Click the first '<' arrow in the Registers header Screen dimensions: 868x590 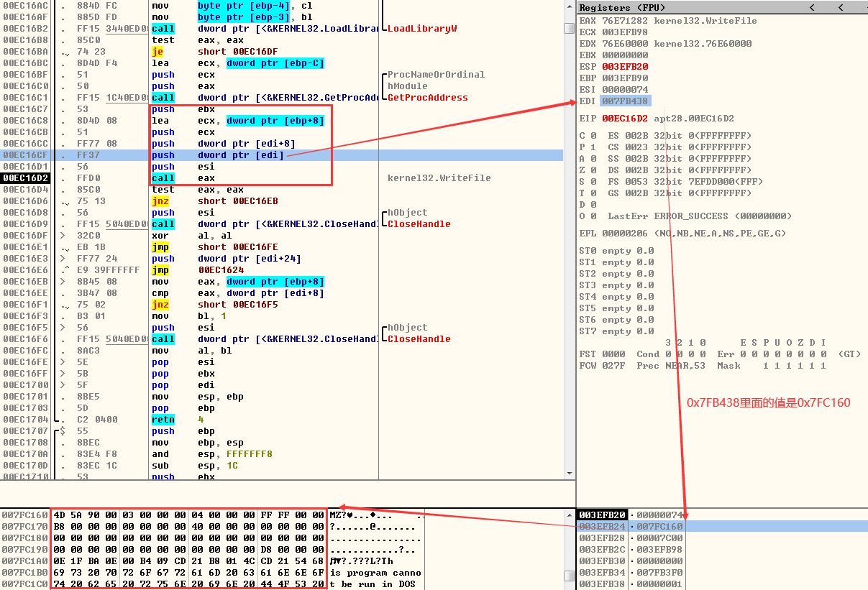click(x=812, y=8)
